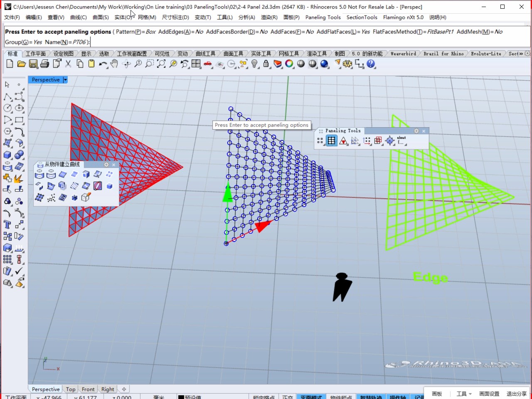Click the 退出分享 button
Viewport: 532px width, 399px height.
pyautogui.click(x=517, y=394)
